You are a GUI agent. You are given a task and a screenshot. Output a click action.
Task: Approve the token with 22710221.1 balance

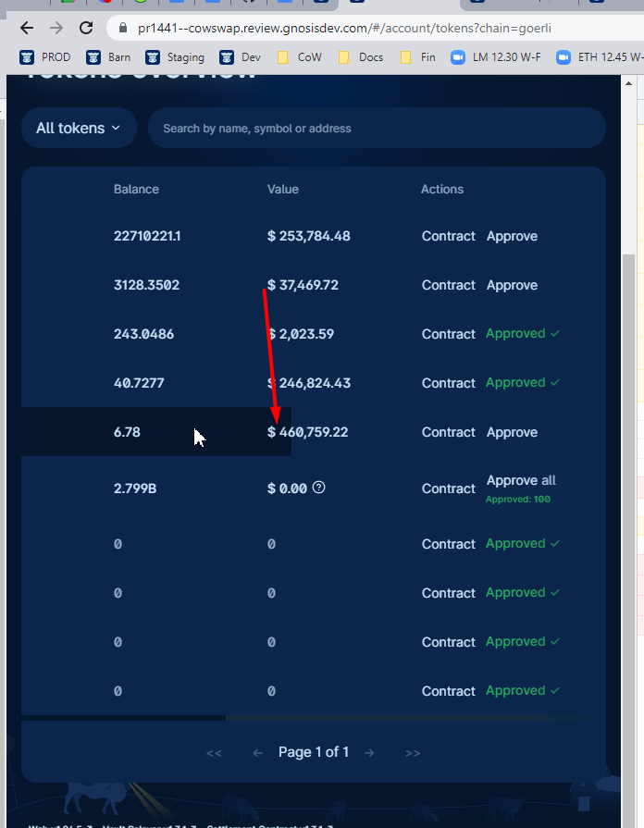pyautogui.click(x=512, y=236)
